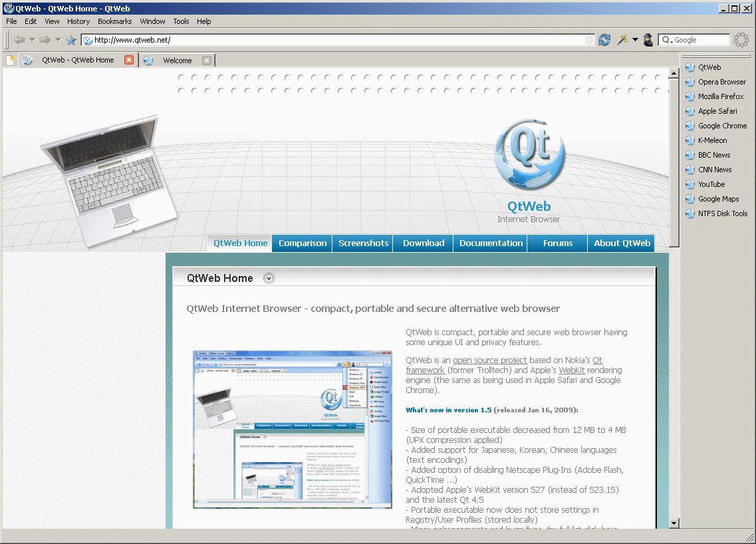The image size is (756, 544).
Task: Open the History menu
Action: (x=78, y=21)
